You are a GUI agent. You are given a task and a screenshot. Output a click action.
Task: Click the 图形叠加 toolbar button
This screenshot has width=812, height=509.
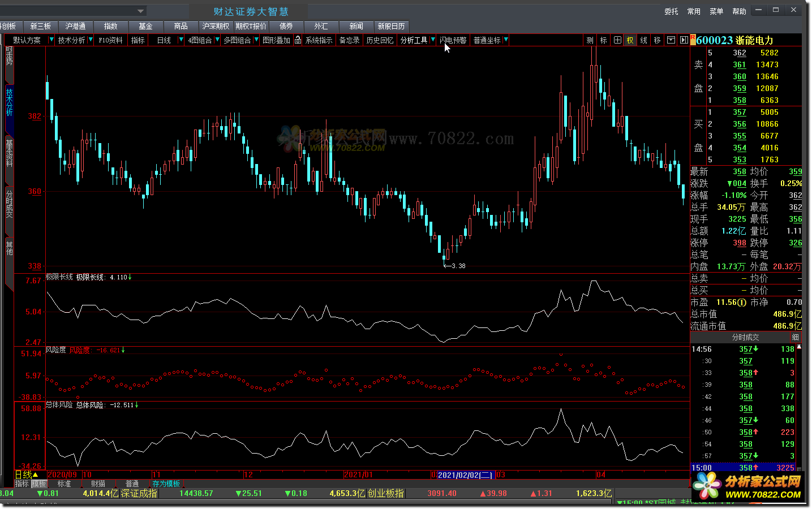276,40
